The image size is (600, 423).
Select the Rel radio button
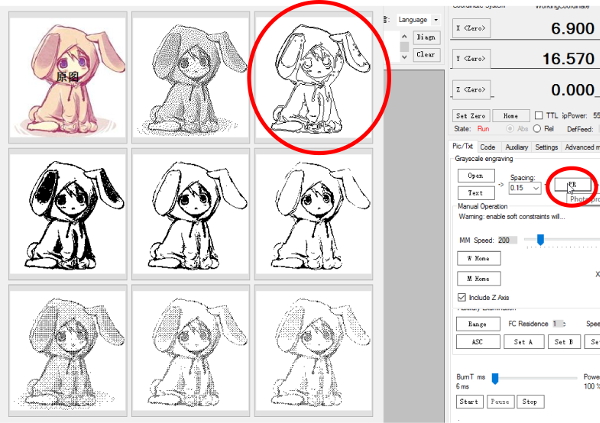[535, 128]
